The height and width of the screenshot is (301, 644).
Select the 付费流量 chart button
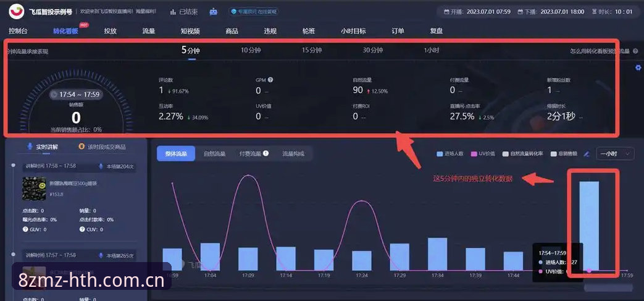point(251,154)
